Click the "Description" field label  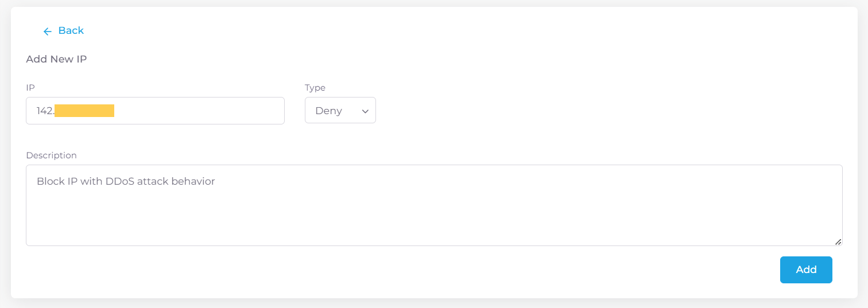[x=51, y=155]
